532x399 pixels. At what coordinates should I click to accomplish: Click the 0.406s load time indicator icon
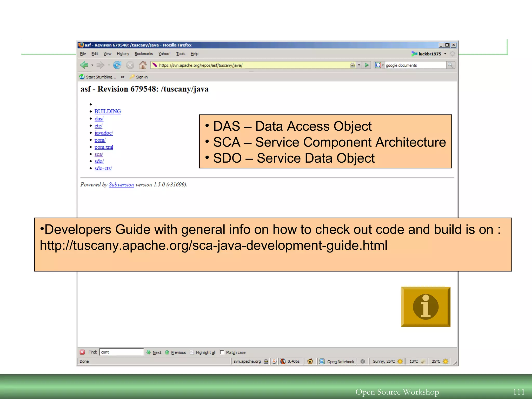coord(283,361)
